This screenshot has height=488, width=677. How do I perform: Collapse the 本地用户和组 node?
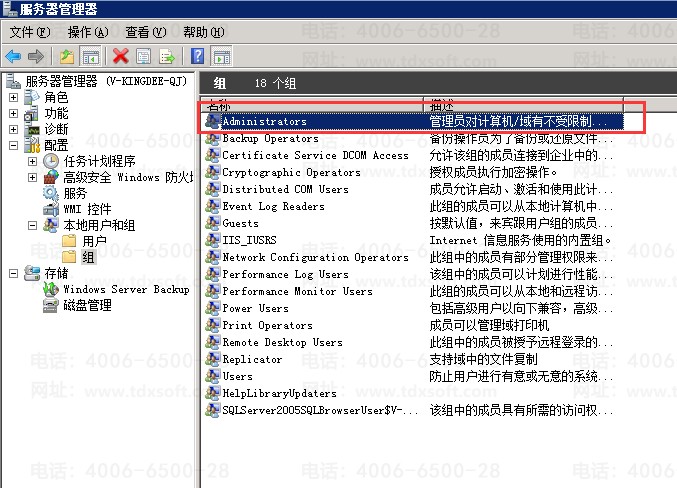[x=32, y=225]
